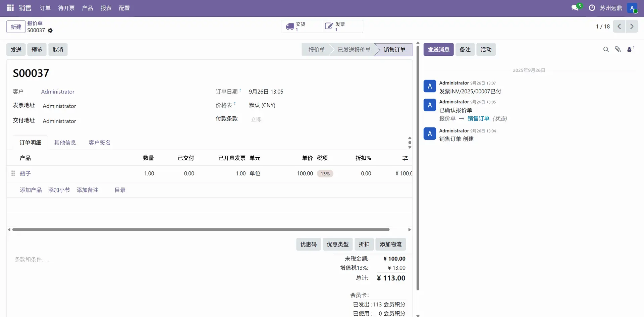Search messages with the magnifier icon
Viewport: 644px width, 317px height.
(606, 50)
